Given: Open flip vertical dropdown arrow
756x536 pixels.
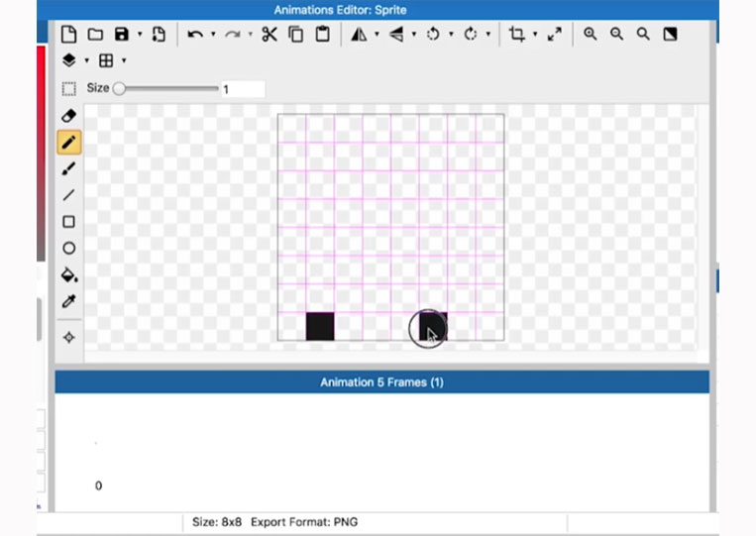Looking at the screenshot, I should (x=414, y=35).
